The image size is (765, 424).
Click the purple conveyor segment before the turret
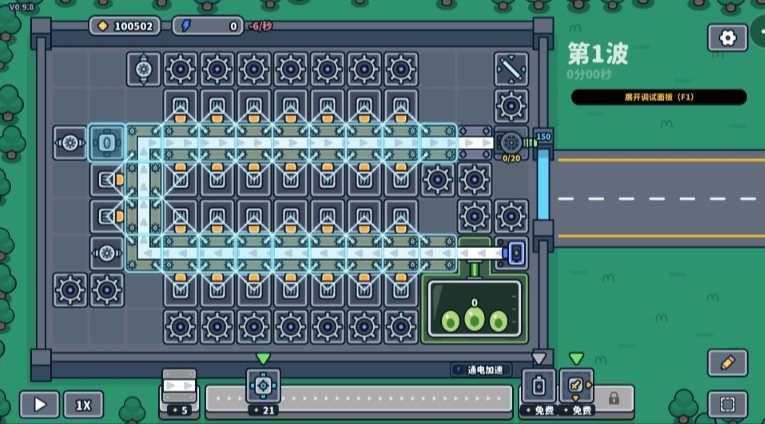point(475,143)
